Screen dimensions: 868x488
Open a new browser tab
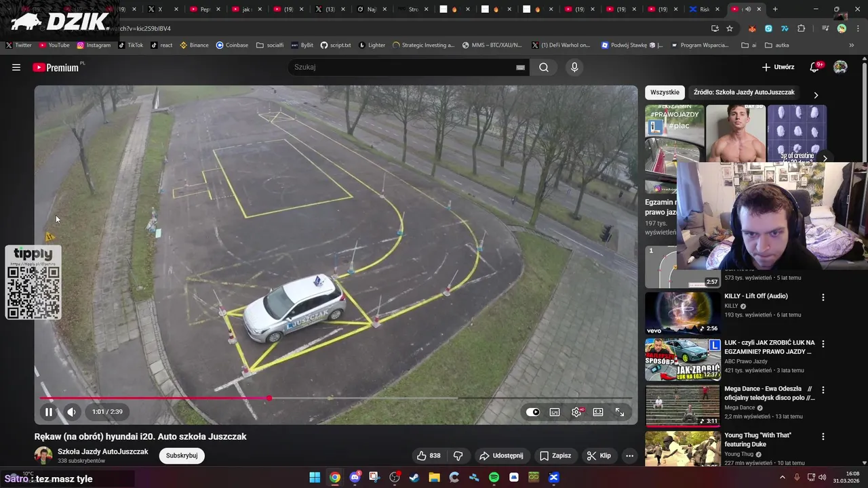[x=775, y=9]
